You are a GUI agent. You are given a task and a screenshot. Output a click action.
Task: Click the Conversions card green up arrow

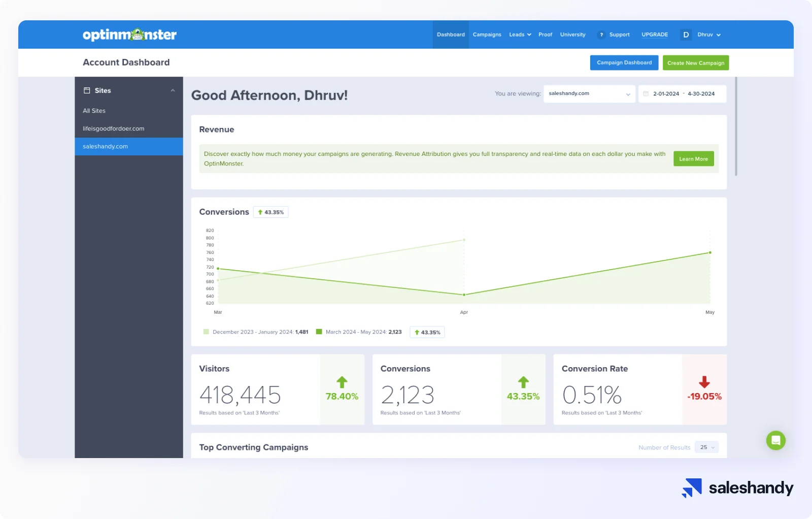click(523, 382)
